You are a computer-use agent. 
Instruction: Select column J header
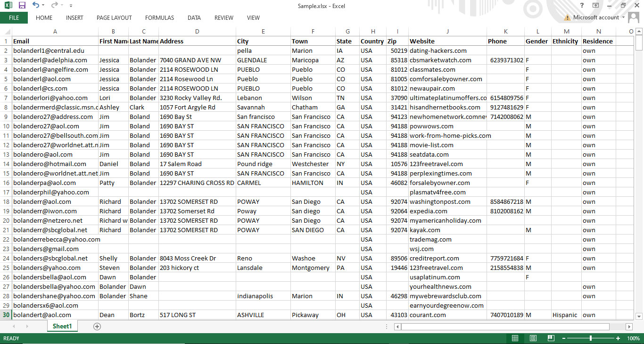pos(447,32)
